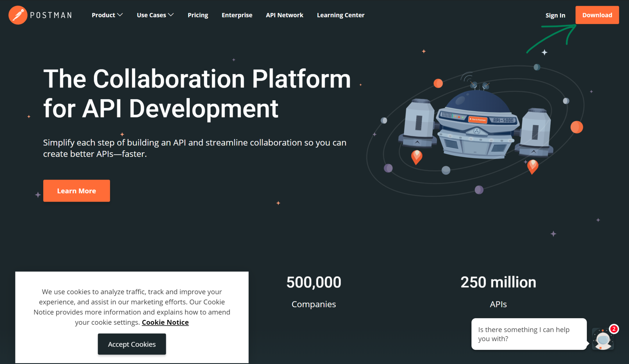Screen dimensions: 629x364
Task: Click the left orange location pin icon
Action: (416, 157)
